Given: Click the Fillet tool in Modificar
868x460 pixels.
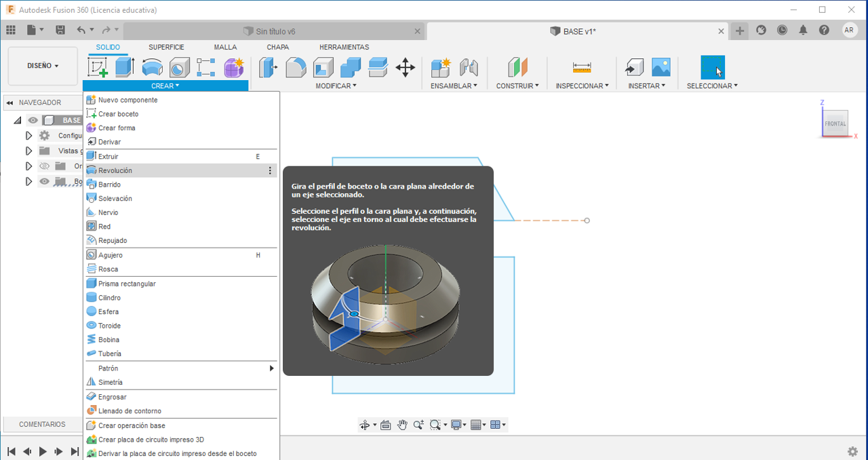Looking at the screenshot, I should coord(296,67).
